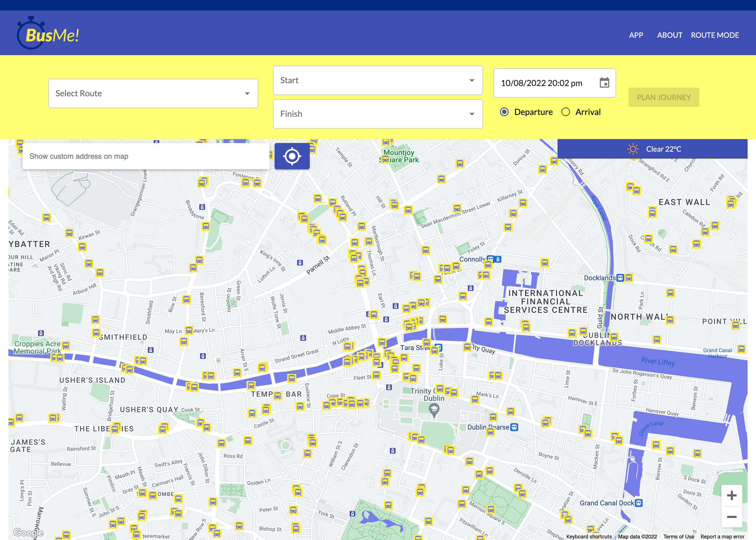Select the Arrival radio button
Screen dimensions: 756x540
pyautogui.click(x=566, y=112)
